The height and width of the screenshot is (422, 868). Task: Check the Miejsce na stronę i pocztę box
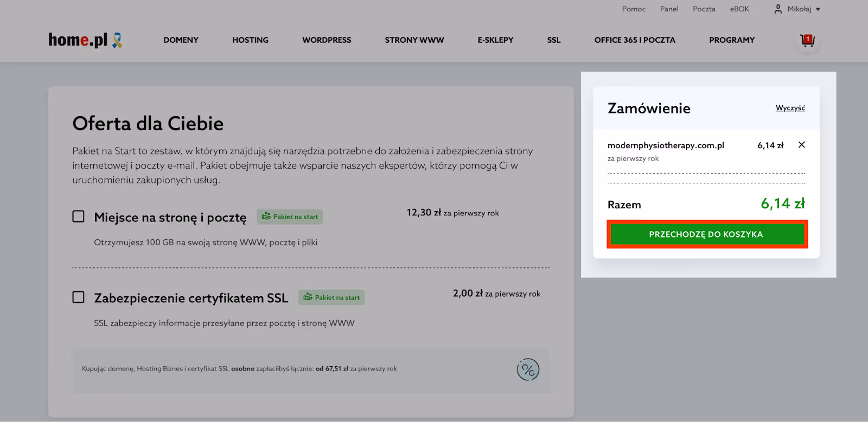[79, 216]
